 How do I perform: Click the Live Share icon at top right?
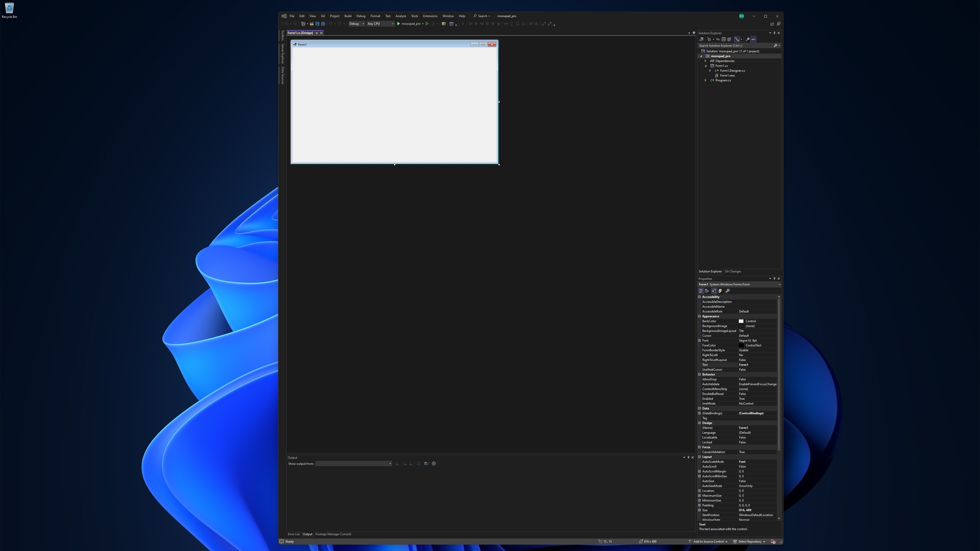point(772,23)
